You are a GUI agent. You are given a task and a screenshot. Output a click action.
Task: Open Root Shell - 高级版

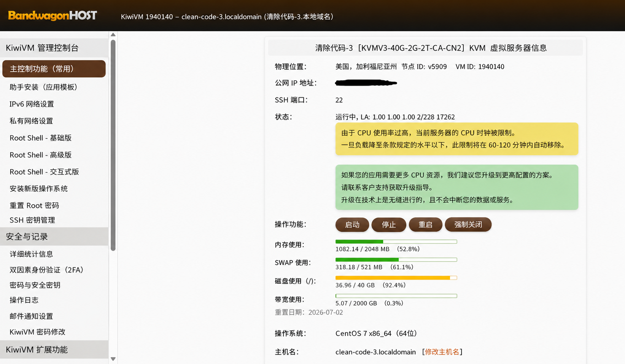click(40, 155)
